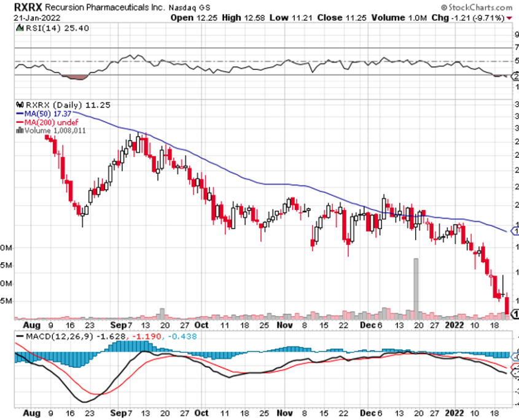The width and height of the screenshot is (519, 420).
Task: Click the Sep label on the price chart date axis
Action: (118, 325)
